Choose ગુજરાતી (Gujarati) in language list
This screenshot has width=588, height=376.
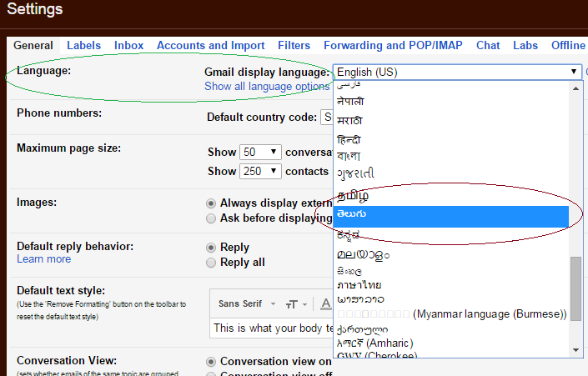(450, 173)
